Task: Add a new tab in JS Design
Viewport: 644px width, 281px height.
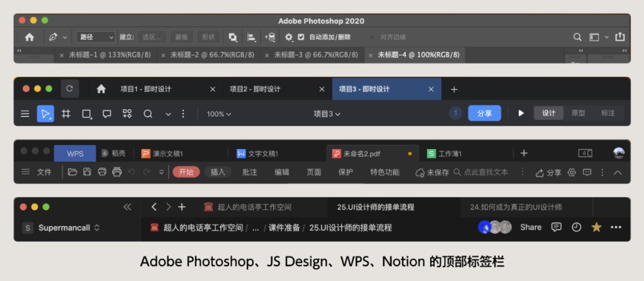Action: (x=454, y=89)
